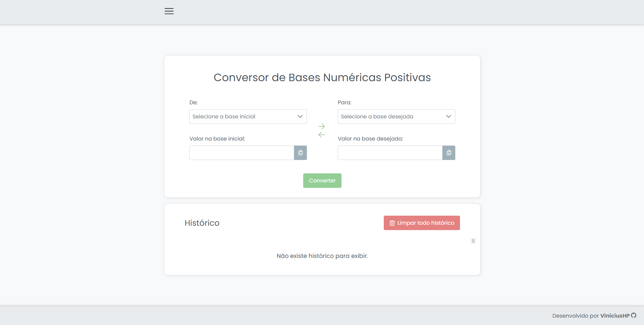The image size is (644, 325).
Task: Expand the 'De' base selector chevron
Action: [300, 116]
